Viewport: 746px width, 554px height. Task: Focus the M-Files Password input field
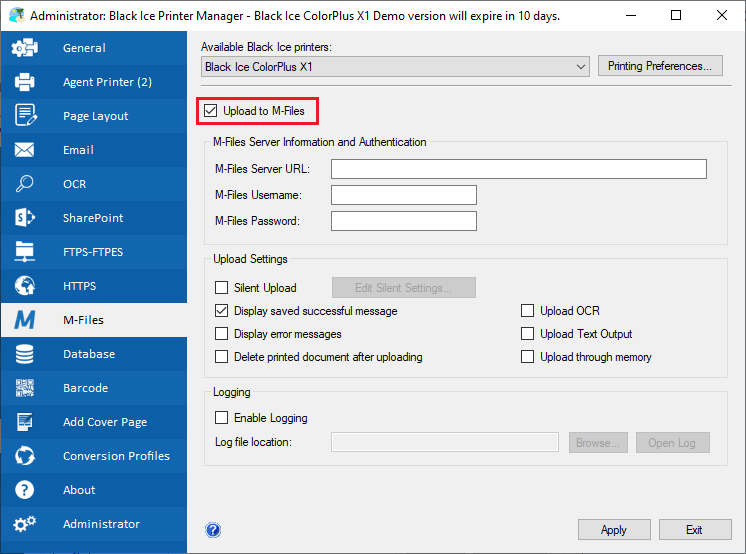pos(403,221)
